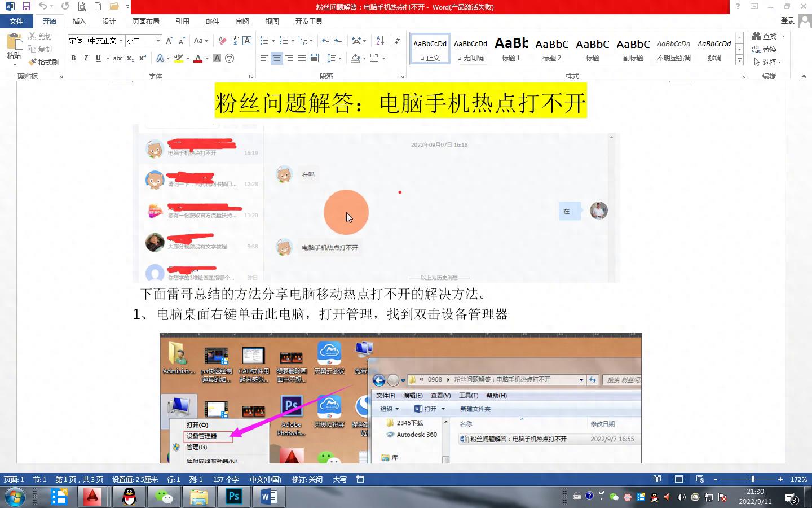Toggle Italic formatting
The width and height of the screenshot is (812, 508).
86,58
